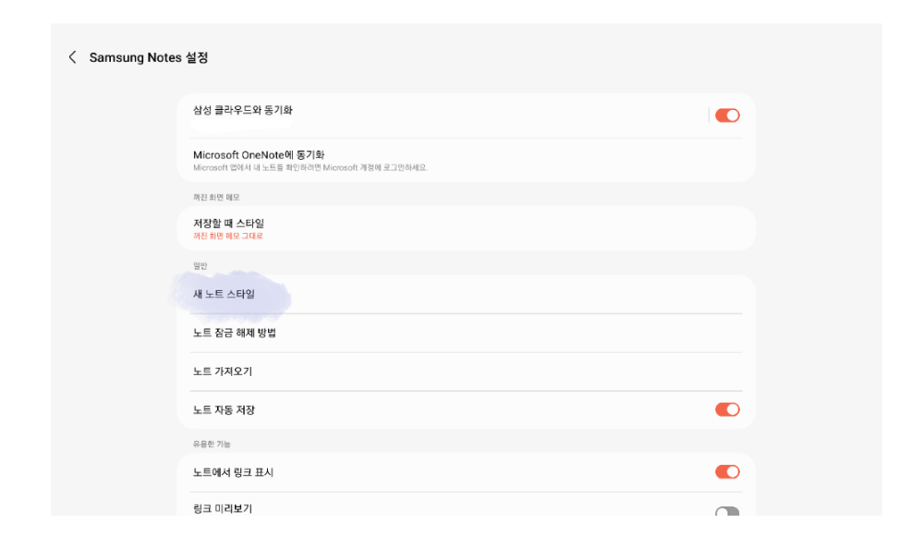924x560 pixels.
Task: Click the 노트에서 링크 표시 label
Action: coord(234,472)
